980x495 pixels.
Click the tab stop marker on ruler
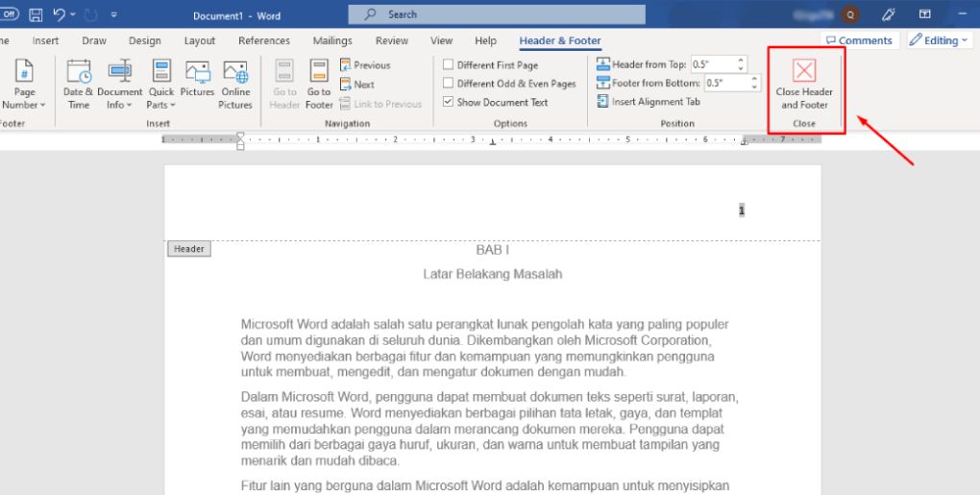click(x=493, y=142)
